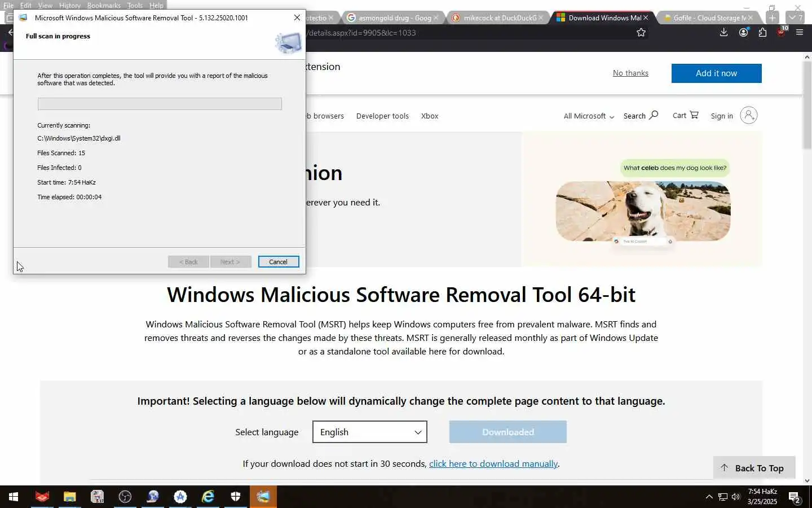This screenshot has width=812, height=508.
Task: Click the Windows Start button
Action: [x=14, y=497]
